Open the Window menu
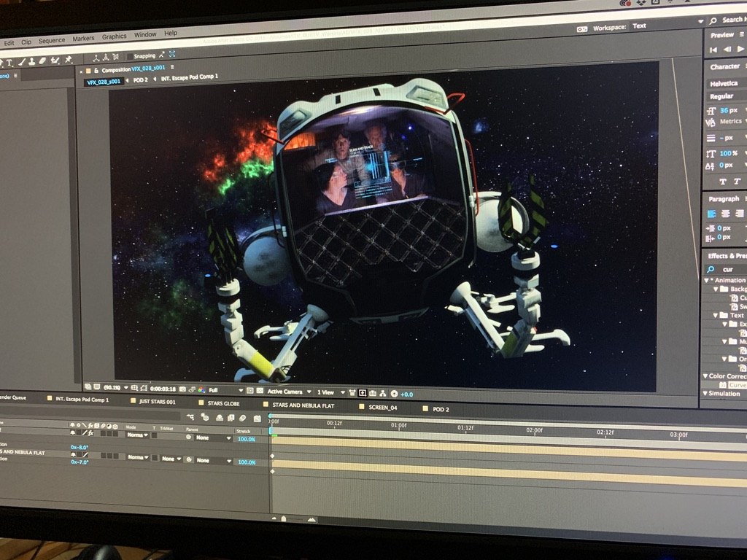747x560 pixels. tap(145, 35)
